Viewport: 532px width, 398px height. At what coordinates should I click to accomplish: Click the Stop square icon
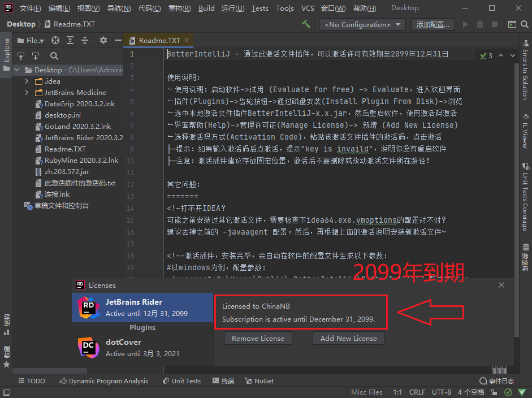(495, 24)
